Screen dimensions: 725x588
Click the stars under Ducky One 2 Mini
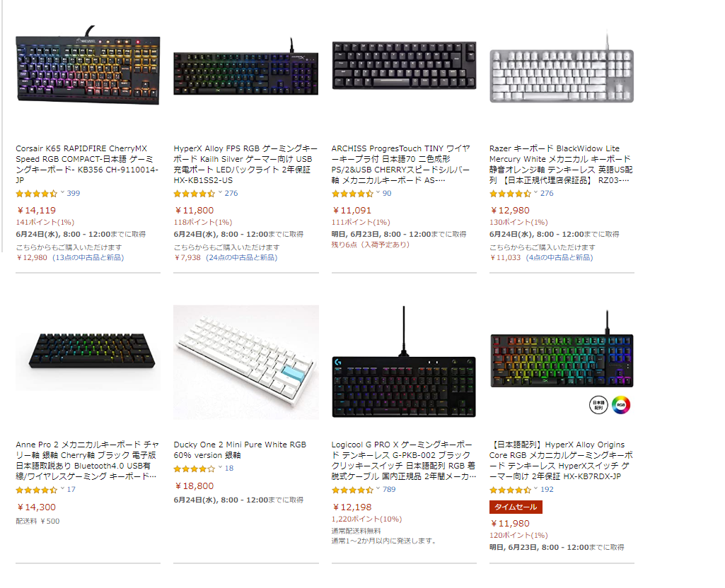point(194,469)
